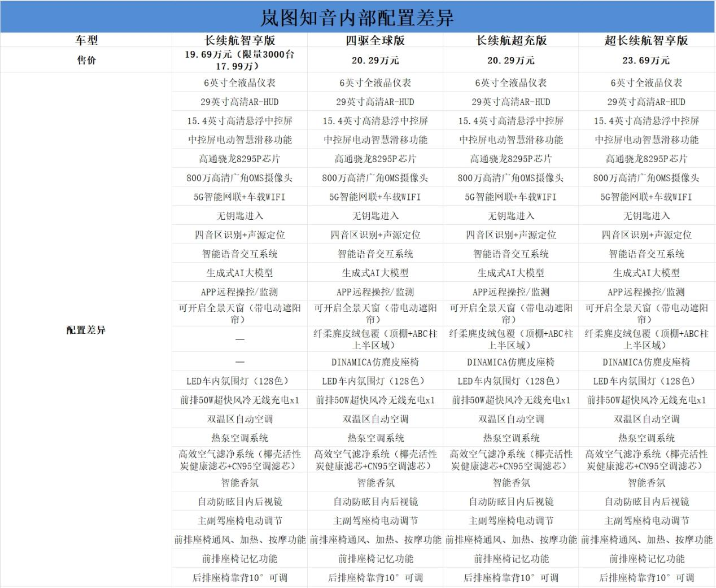Select DINAMICA仿麂皮座椅 in the 长续航超充版 column
The width and height of the screenshot is (716, 588).
point(511,362)
